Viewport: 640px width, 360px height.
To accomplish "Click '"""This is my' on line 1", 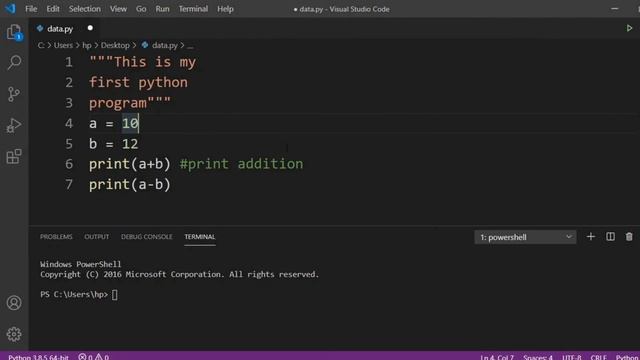I will click(142, 62).
